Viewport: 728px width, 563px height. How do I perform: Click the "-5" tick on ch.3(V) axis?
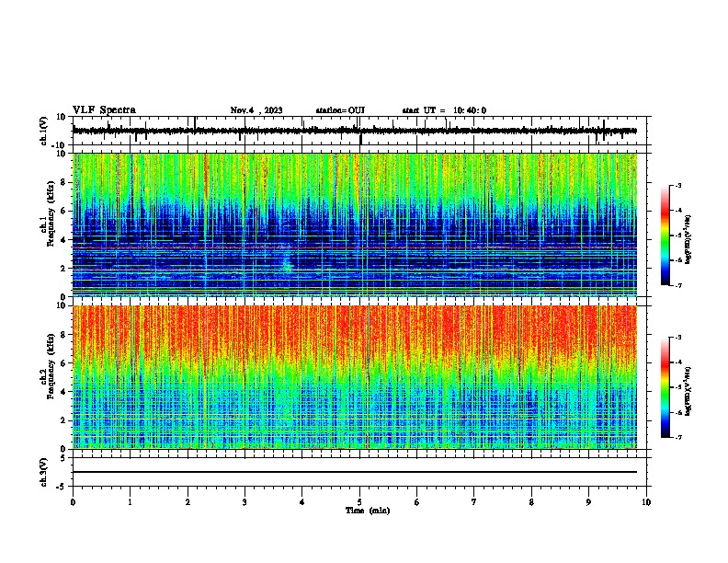click(62, 487)
